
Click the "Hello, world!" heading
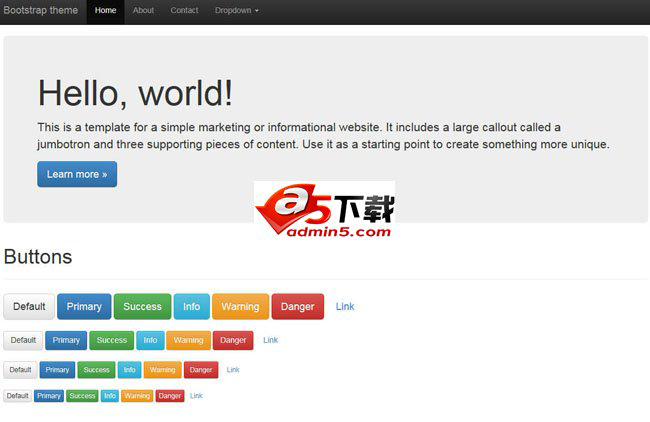136,94
